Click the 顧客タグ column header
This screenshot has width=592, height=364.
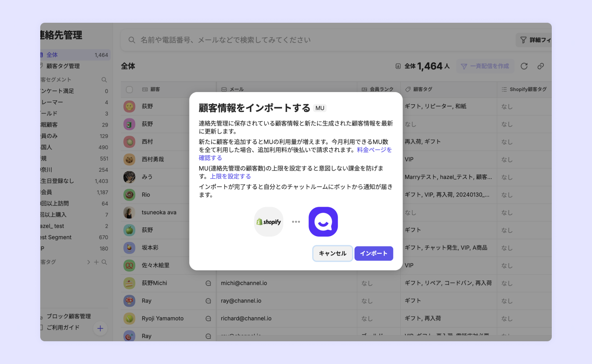419,89
